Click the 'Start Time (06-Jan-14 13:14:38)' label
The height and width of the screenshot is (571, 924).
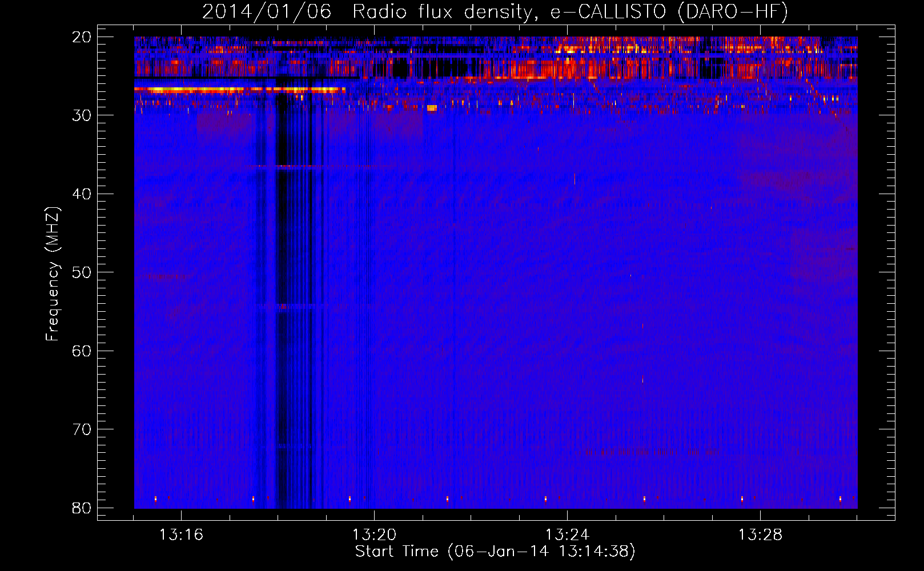coord(495,552)
